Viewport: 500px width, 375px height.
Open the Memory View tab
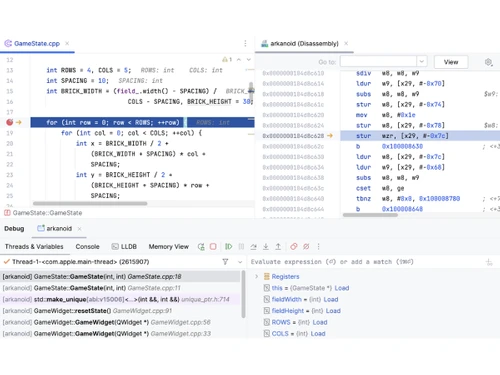(x=169, y=247)
